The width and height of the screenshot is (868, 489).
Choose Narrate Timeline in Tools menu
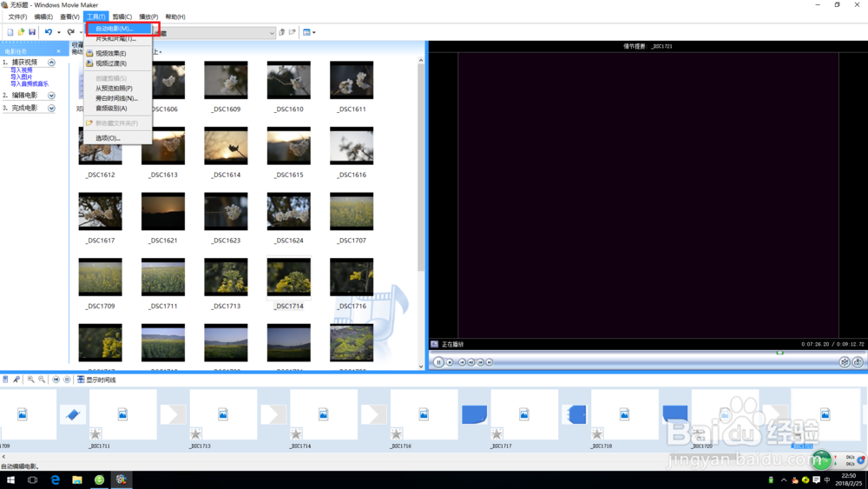118,98
